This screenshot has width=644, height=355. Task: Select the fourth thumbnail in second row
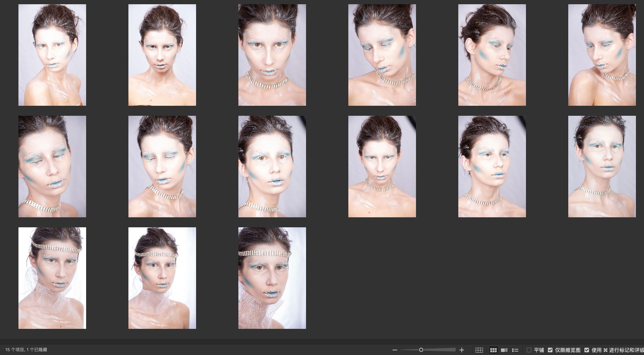(x=382, y=167)
